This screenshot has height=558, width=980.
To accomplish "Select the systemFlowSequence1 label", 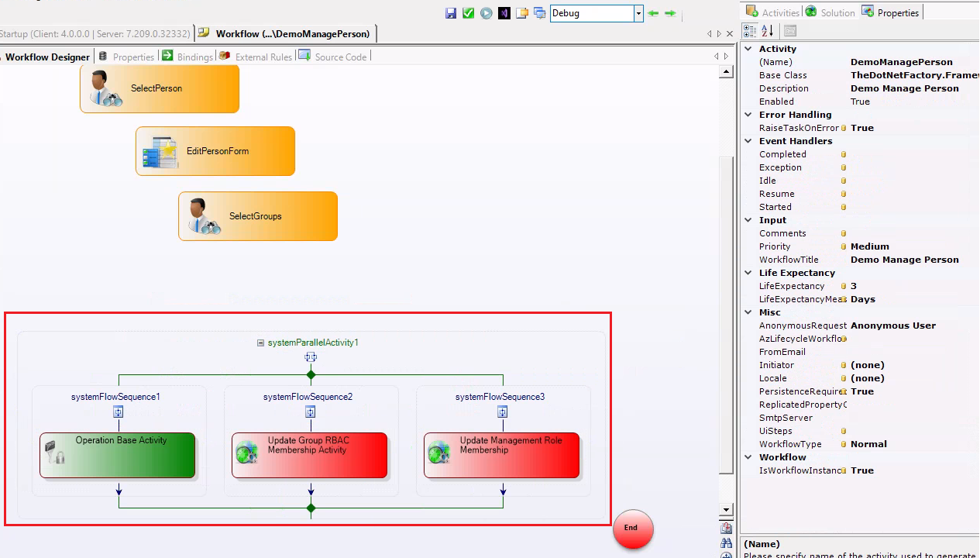I will point(115,397).
